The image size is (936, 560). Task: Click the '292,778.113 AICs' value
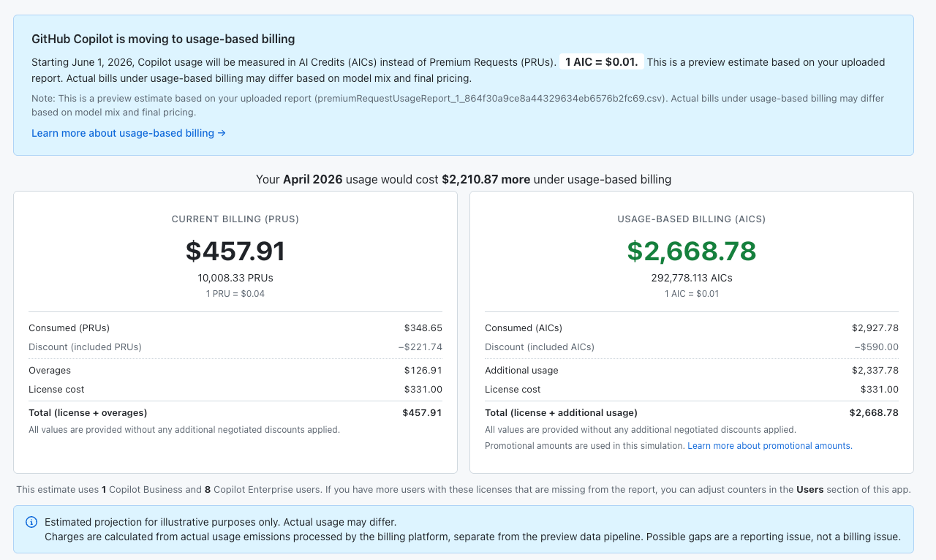click(x=692, y=278)
